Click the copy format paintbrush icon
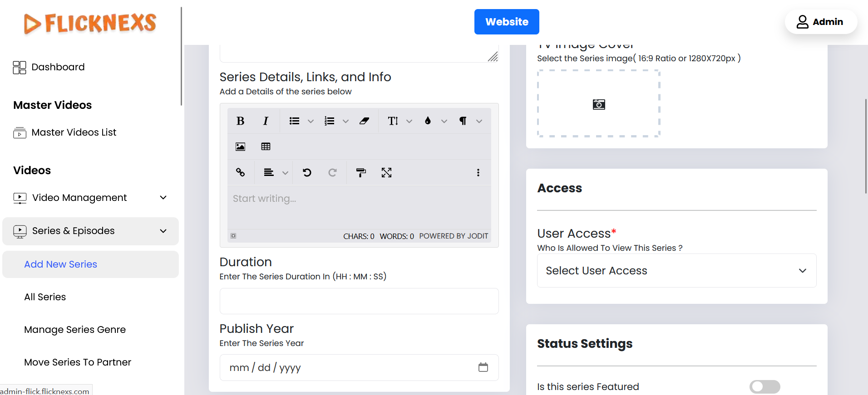Image resolution: width=868 pixels, height=395 pixels. (361, 172)
